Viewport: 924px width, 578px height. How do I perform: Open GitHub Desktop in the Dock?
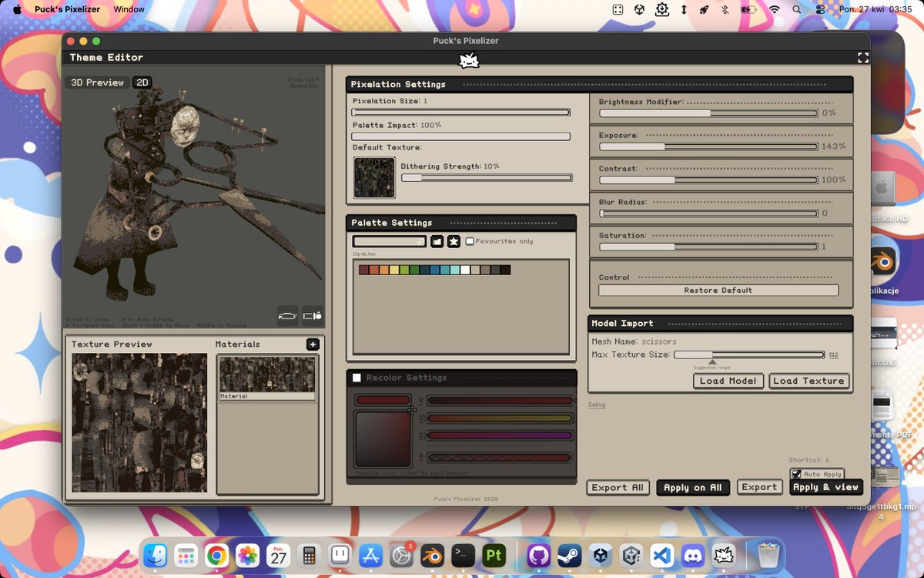[539, 555]
